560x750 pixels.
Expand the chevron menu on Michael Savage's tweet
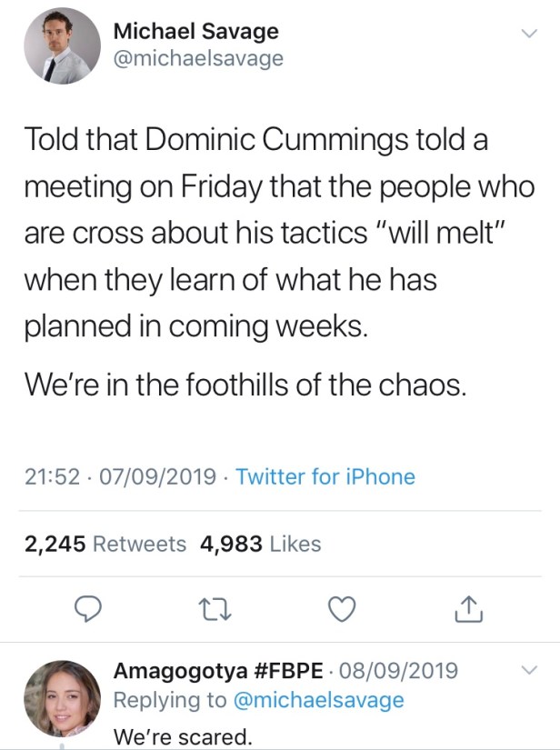526,34
